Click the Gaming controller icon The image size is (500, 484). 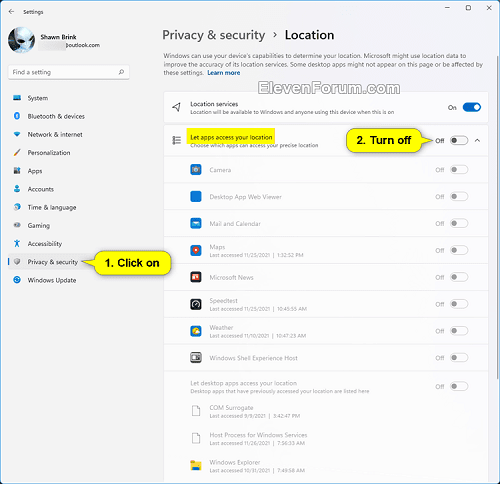(x=17, y=225)
